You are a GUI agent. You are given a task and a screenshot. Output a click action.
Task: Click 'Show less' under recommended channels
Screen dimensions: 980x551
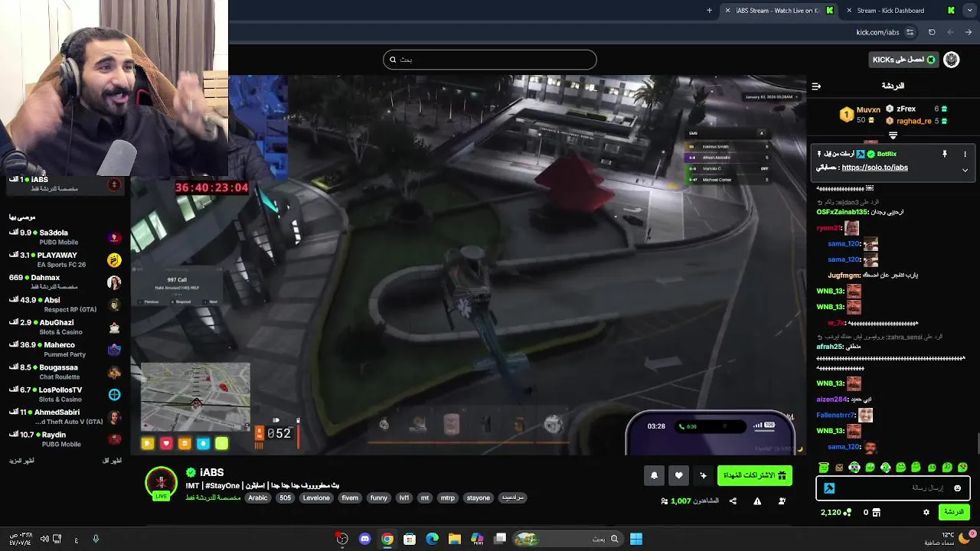[112, 461]
